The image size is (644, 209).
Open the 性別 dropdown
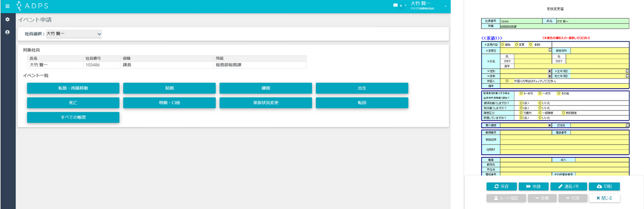point(550,71)
